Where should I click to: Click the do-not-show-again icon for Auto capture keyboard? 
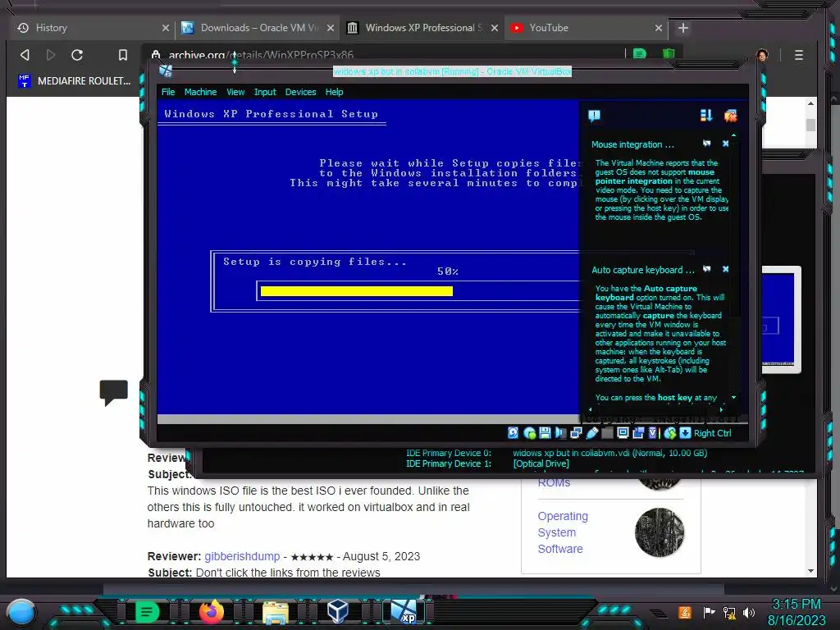point(706,269)
